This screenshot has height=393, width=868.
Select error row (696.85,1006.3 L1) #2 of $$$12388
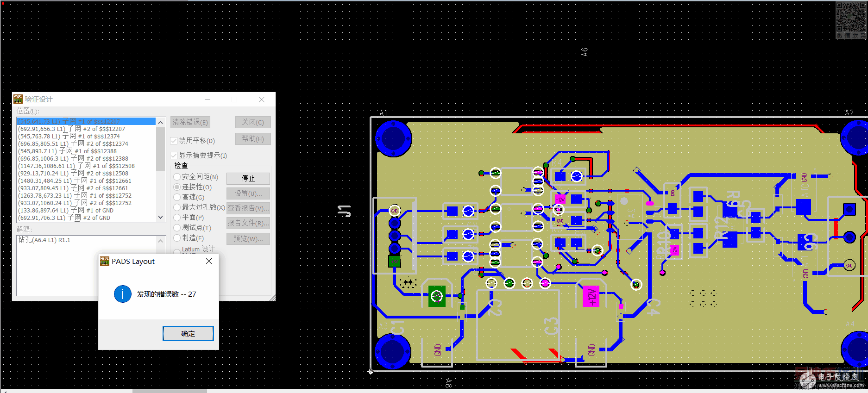pos(86,158)
